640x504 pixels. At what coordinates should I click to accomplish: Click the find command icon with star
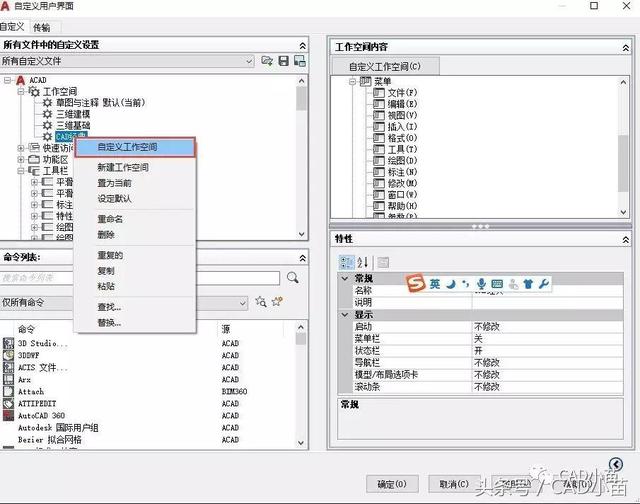point(261,302)
